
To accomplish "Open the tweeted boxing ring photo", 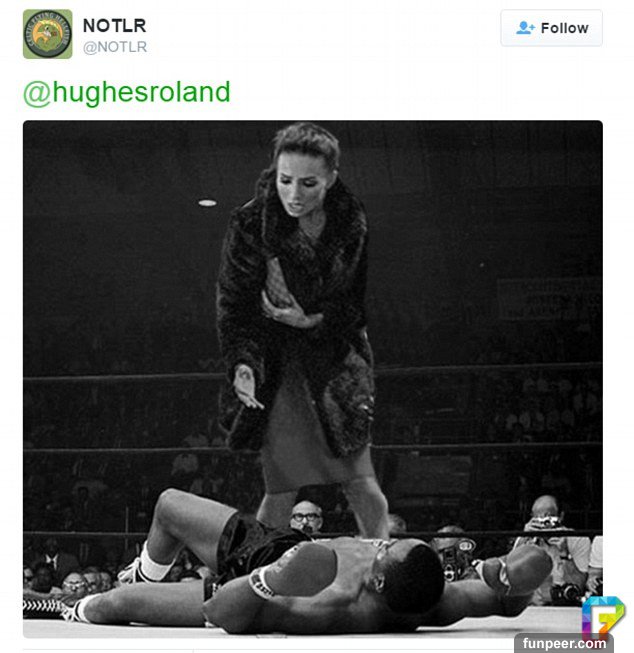I will tap(312, 379).
